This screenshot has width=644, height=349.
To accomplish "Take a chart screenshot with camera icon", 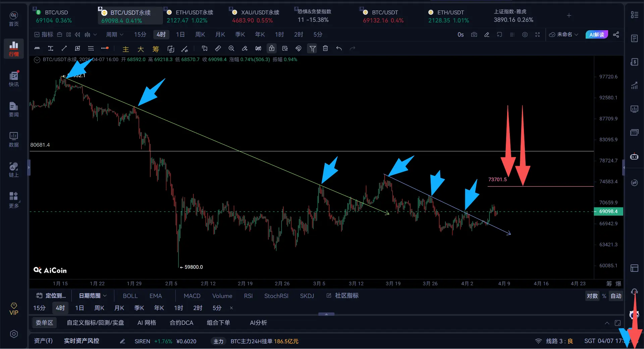I will [474, 35].
